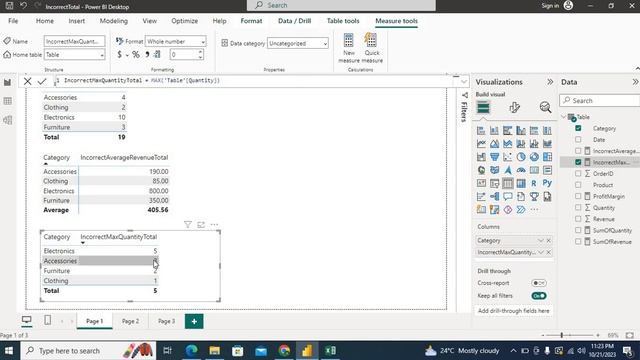Screen dimensions: 640x360
Task: Click the New measure button
Action: 349,48
